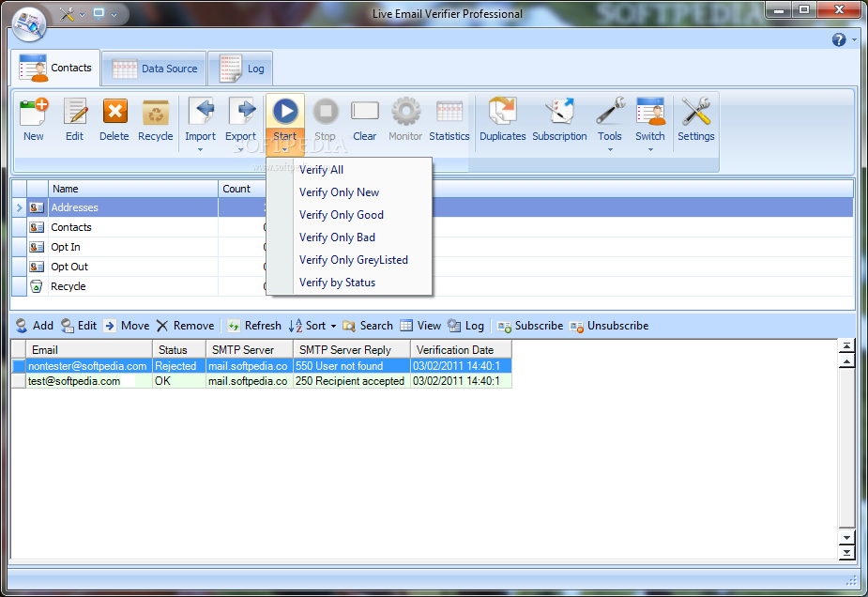Click the Subscribe button
Screen dimensions: 868x597
click(530, 326)
